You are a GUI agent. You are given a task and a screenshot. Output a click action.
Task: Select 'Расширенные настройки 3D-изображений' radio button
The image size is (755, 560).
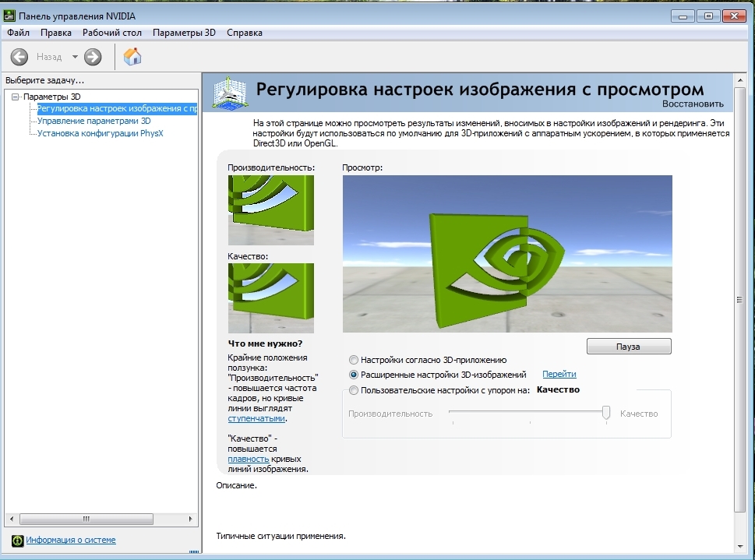click(355, 375)
